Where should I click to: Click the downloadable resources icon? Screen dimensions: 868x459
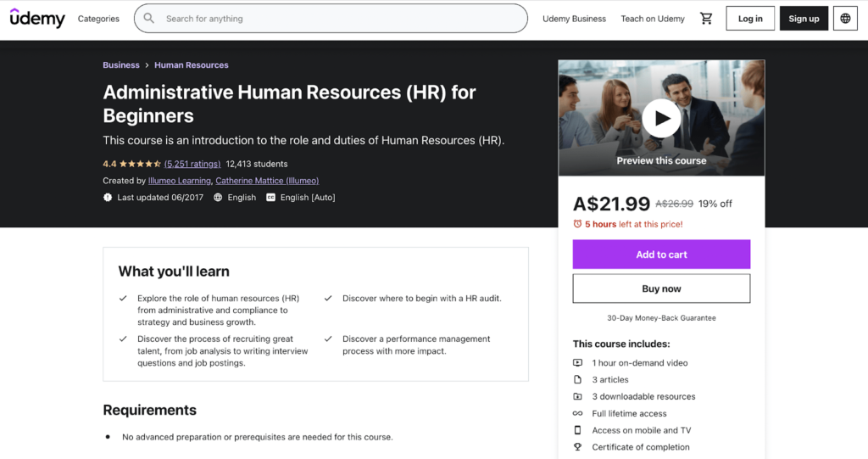[577, 396]
